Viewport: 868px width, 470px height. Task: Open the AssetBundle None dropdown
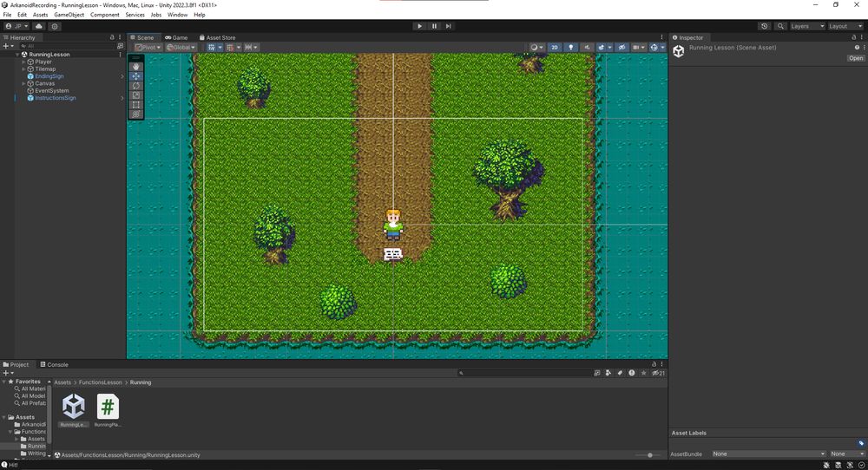768,454
